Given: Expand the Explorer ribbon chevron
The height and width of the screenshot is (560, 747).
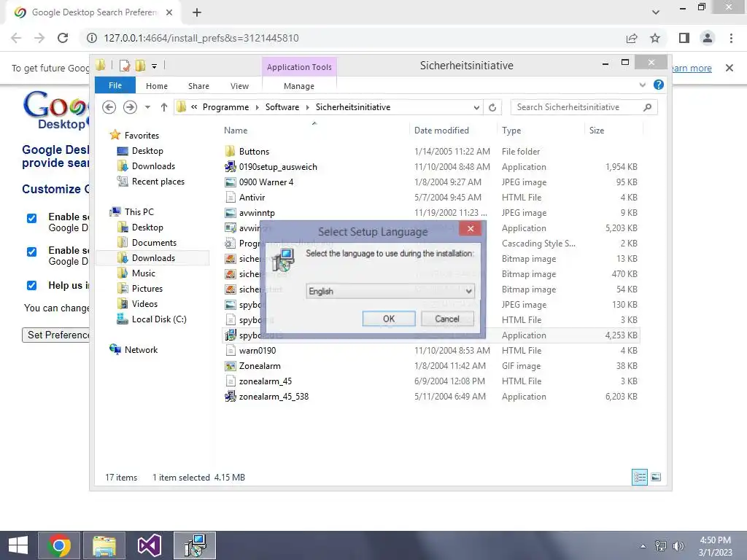Looking at the screenshot, I should click(642, 85).
